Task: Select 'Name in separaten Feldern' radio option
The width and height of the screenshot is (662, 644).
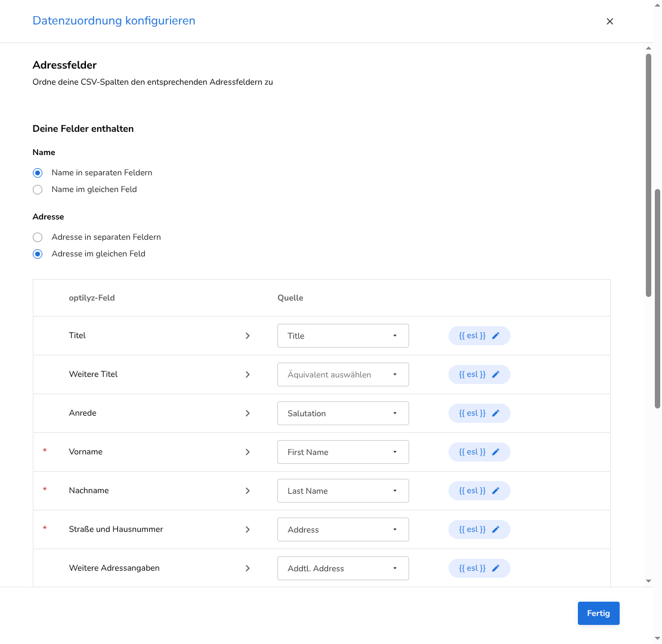Action: point(38,173)
